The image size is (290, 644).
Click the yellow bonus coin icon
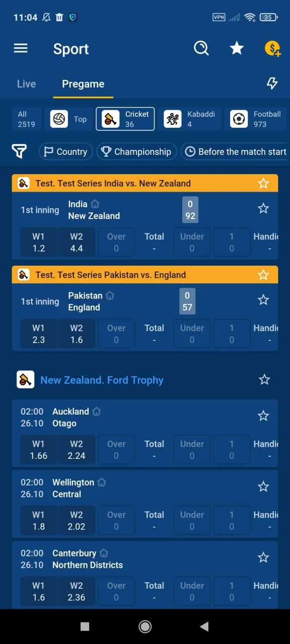pyautogui.click(x=272, y=48)
